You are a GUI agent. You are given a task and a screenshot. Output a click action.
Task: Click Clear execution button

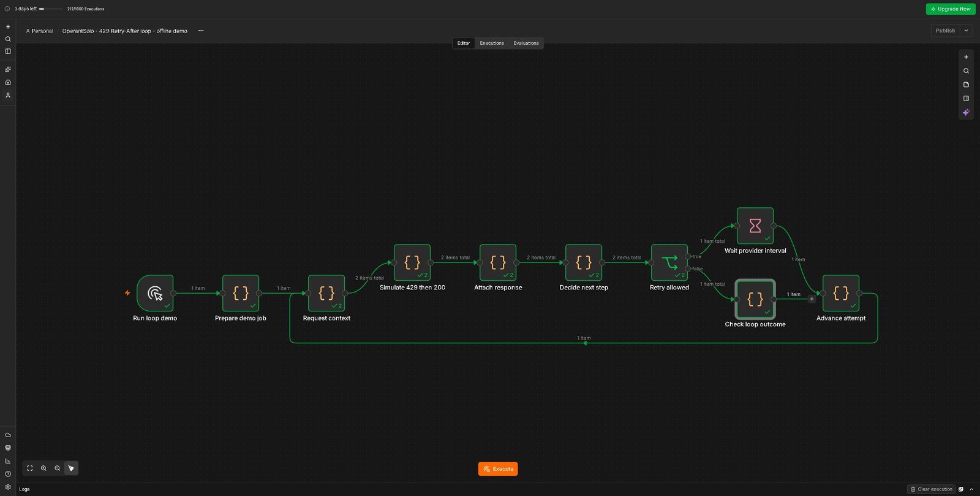point(932,489)
